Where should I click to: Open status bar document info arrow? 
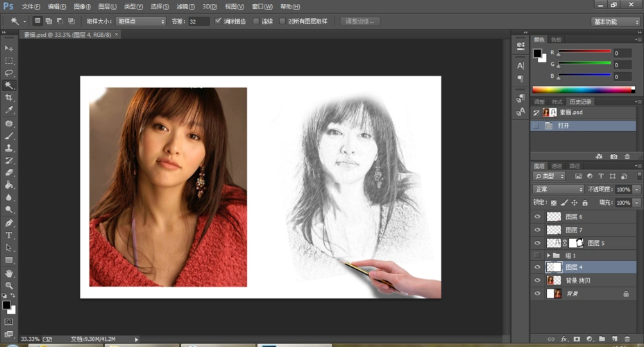[136, 339]
